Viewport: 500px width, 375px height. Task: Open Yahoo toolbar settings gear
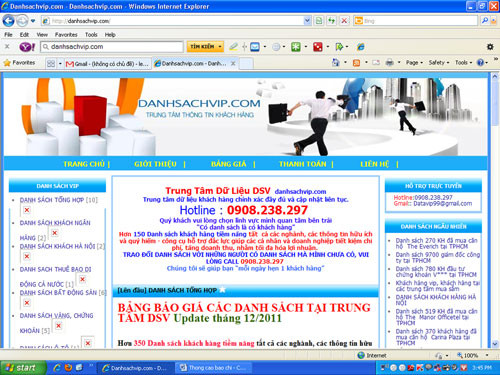coord(490,47)
